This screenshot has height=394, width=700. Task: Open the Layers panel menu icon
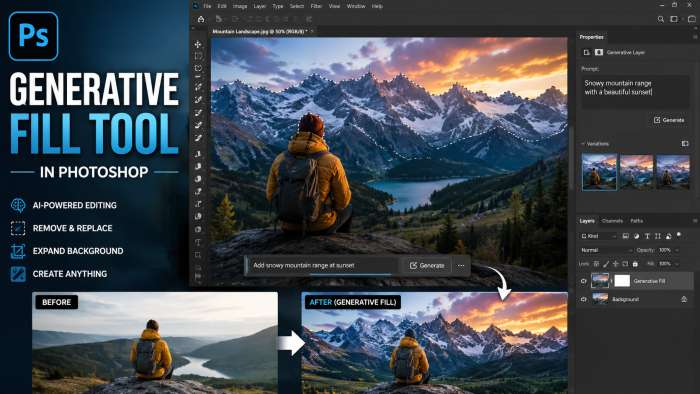[x=695, y=220]
